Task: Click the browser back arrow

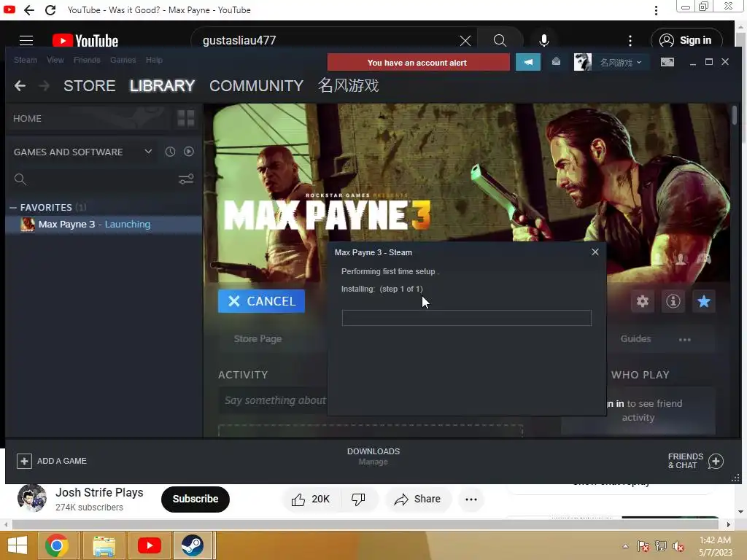Action: point(29,10)
